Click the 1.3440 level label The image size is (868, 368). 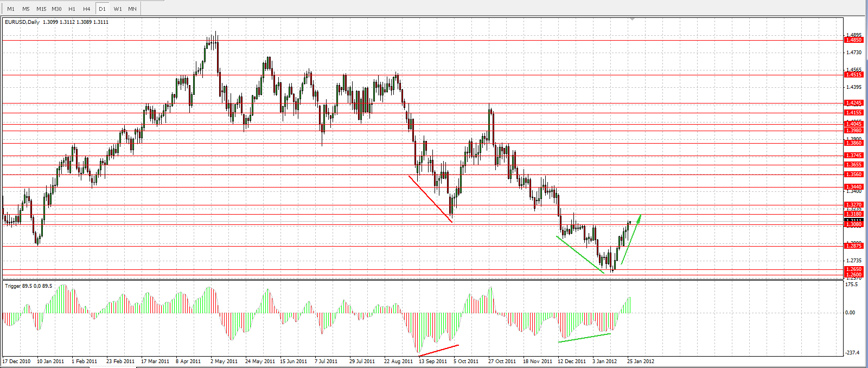tap(854, 187)
